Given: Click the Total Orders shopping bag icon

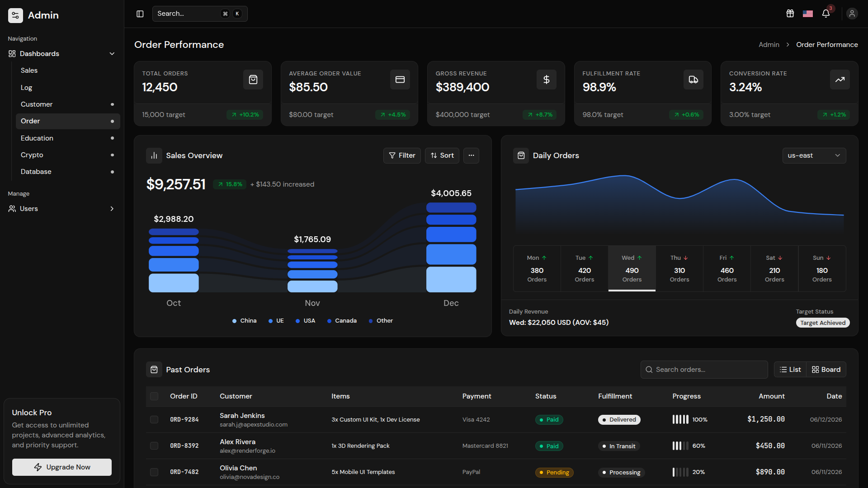Looking at the screenshot, I should pyautogui.click(x=253, y=80).
